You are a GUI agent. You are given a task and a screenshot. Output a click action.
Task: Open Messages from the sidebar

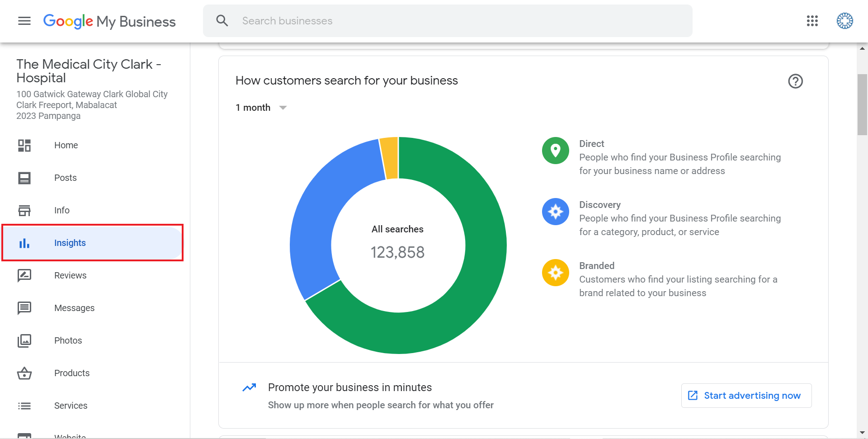click(x=74, y=308)
